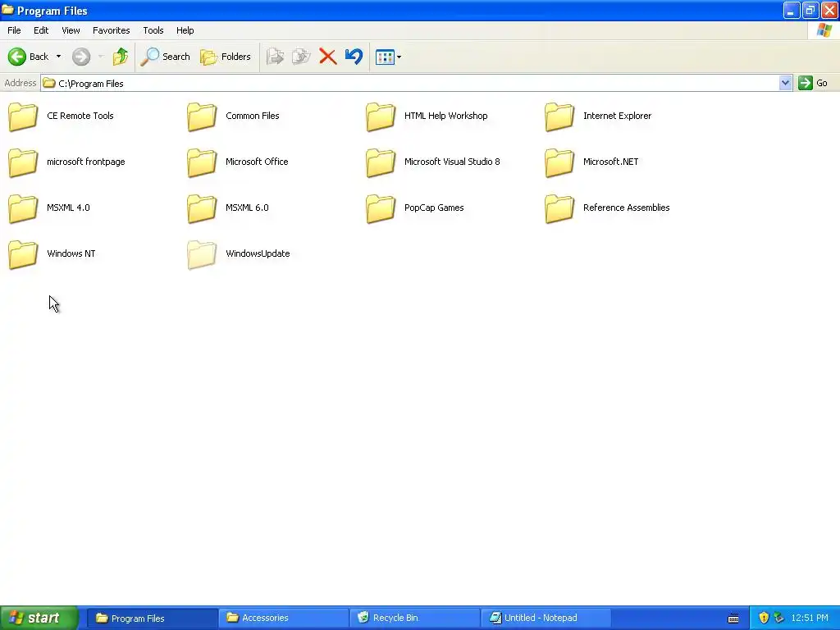Click the folder icon in the title bar
The width and height of the screenshot is (840, 630).
tap(8, 10)
